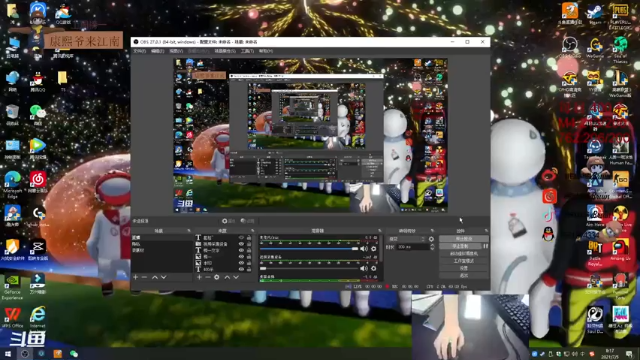Pop out the Scenes dock using its header icon
Viewport: 640px width, 360px height.
pyautogui.click(x=189, y=231)
